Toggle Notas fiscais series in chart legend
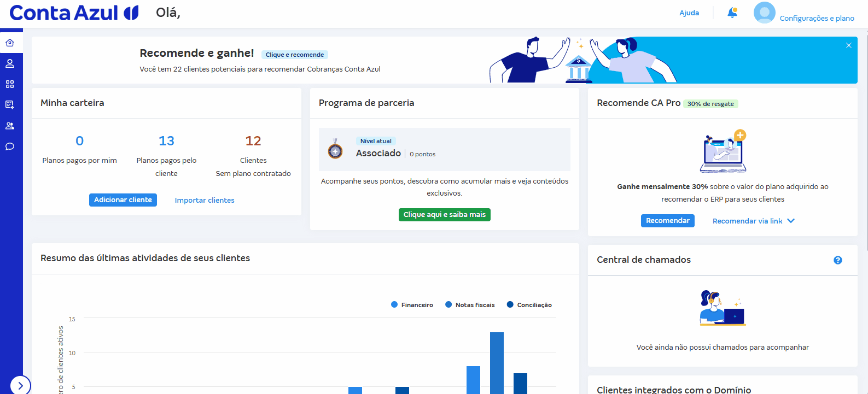Image resolution: width=868 pixels, height=394 pixels. pyautogui.click(x=470, y=305)
